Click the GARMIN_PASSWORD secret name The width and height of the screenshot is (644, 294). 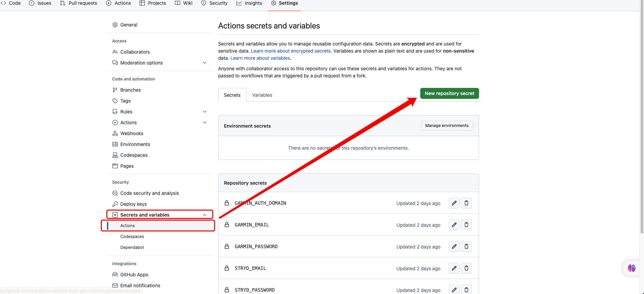(256, 246)
